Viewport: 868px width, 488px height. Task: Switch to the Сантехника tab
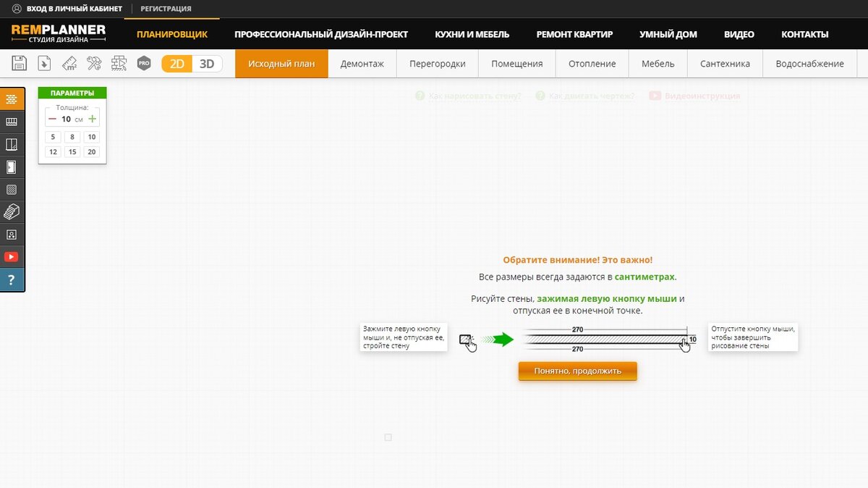click(725, 63)
